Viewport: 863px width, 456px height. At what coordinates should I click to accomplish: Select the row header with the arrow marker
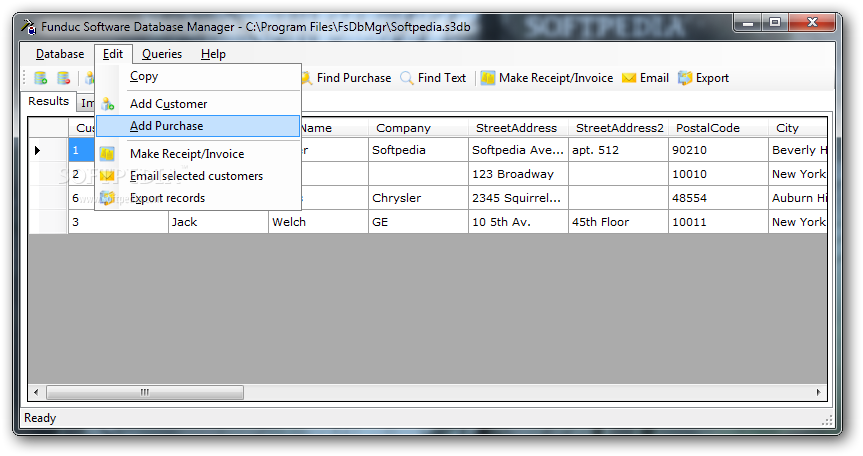tap(48, 150)
